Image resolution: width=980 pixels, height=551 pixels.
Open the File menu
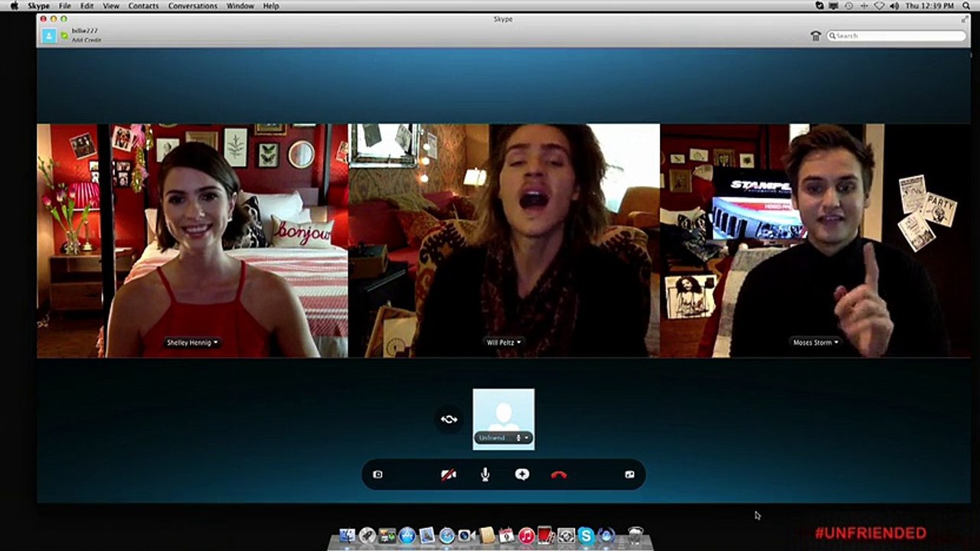coord(65,5)
